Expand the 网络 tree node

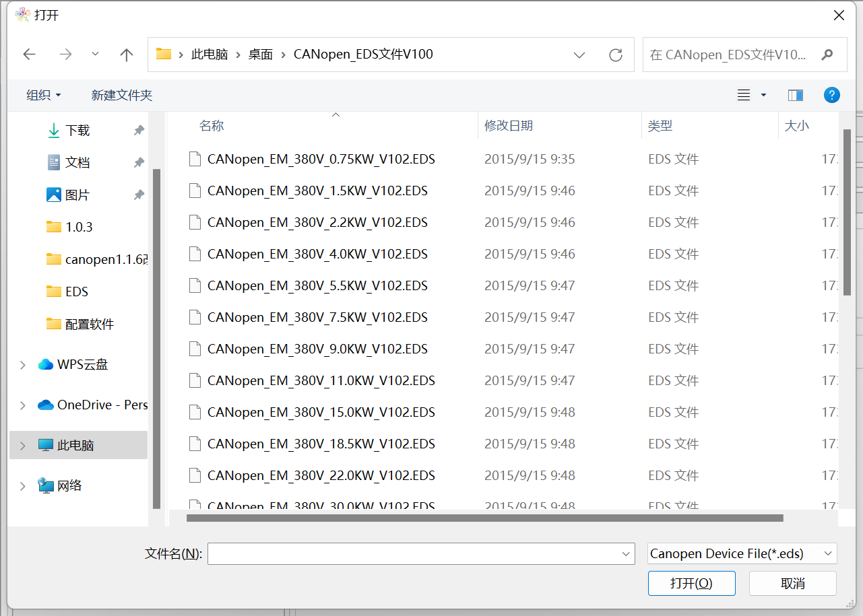[x=23, y=485]
